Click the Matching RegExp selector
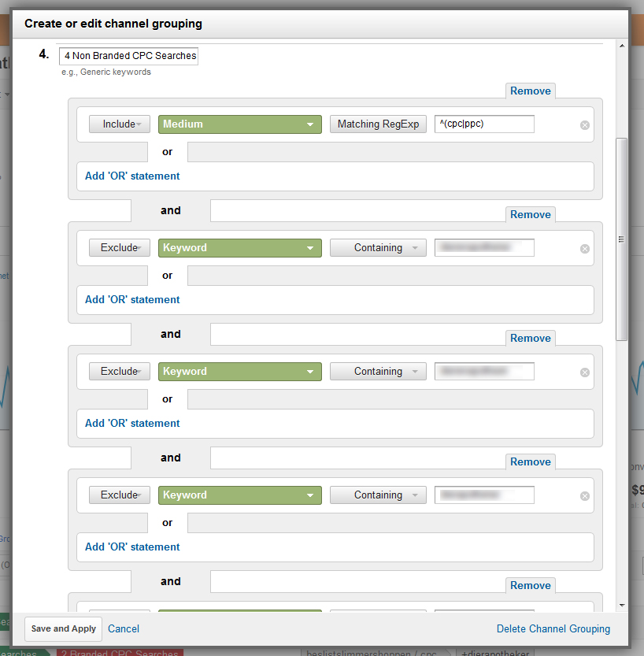 [378, 124]
